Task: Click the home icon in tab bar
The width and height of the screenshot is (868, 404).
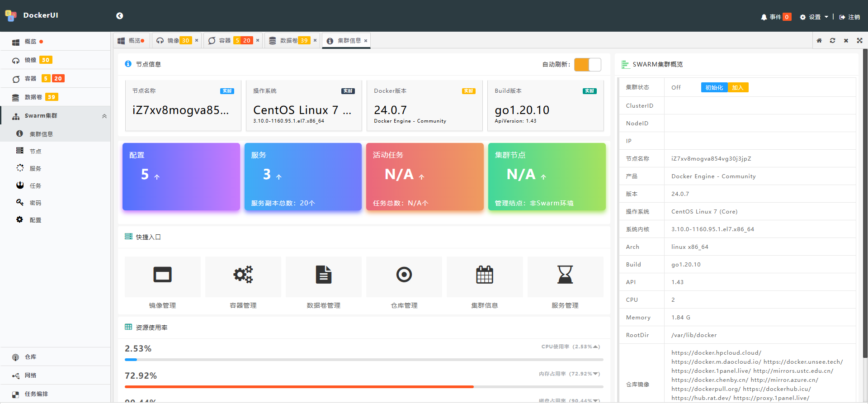Action: 819,41
